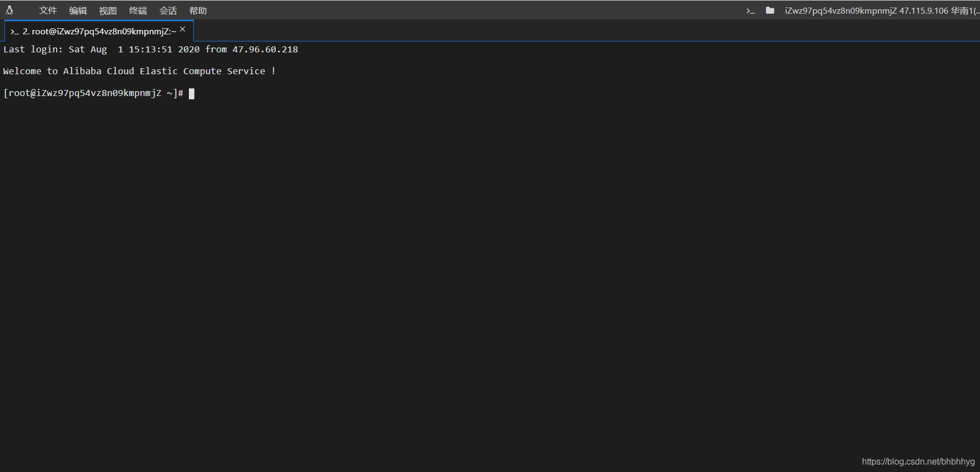Close the root@iZwz97pq54vz8n09kmpnmjZ terminal tab
The image size is (980, 472).
point(183,29)
